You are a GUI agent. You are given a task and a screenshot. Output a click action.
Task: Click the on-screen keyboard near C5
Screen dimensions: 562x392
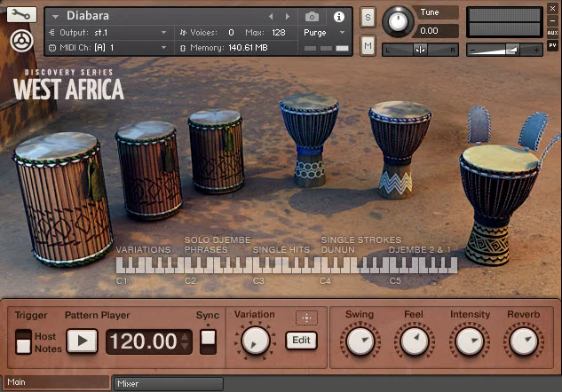393,265
